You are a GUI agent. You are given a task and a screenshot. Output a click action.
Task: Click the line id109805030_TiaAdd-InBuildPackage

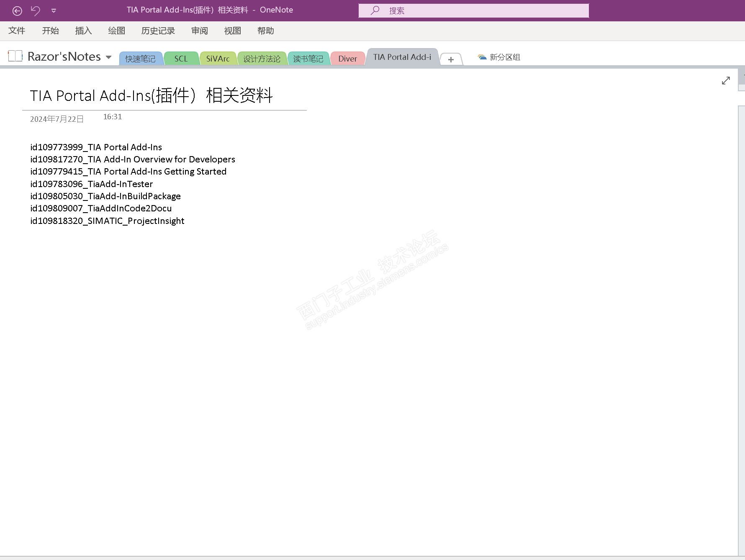[x=105, y=196]
